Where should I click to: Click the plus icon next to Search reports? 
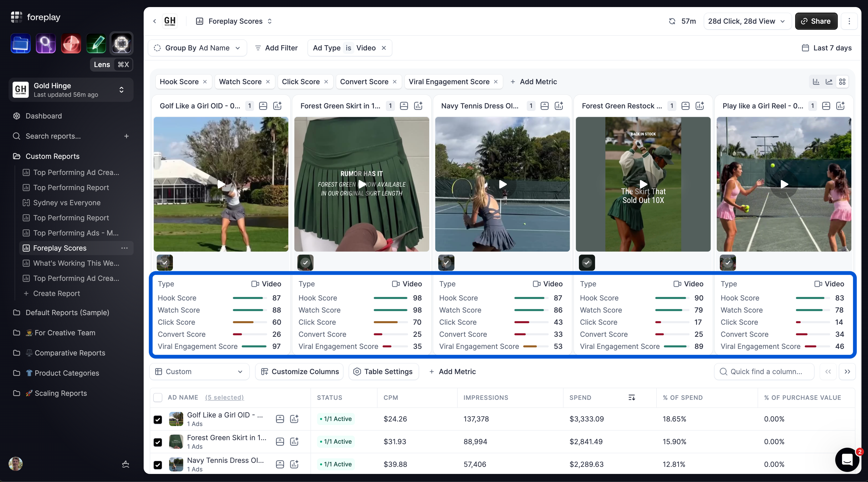[x=126, y=136]
